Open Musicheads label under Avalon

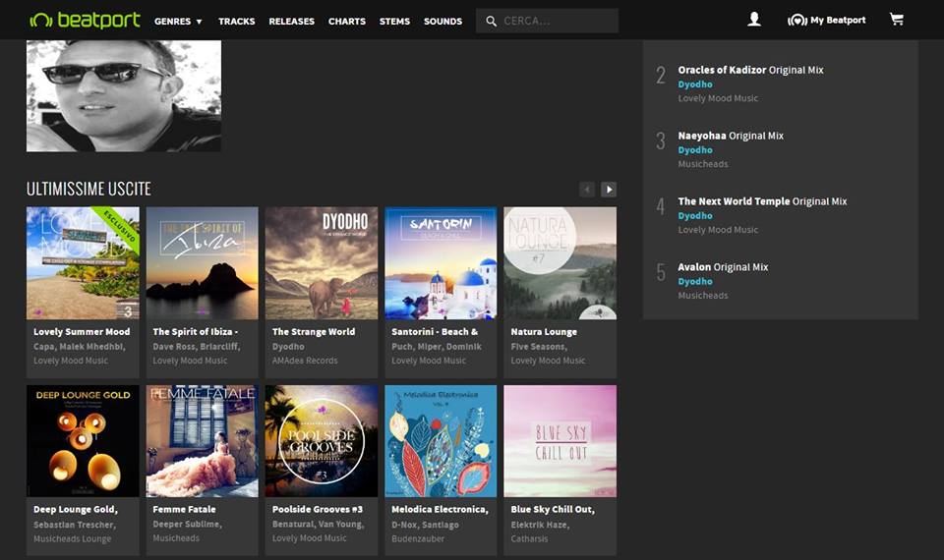pyautogui.click(x=702, y=296)
